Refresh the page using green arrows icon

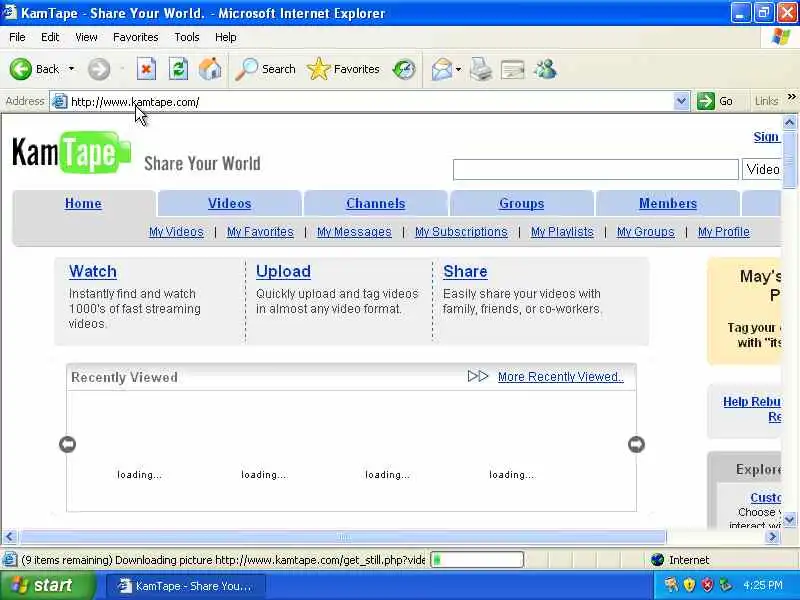[179, 69]
